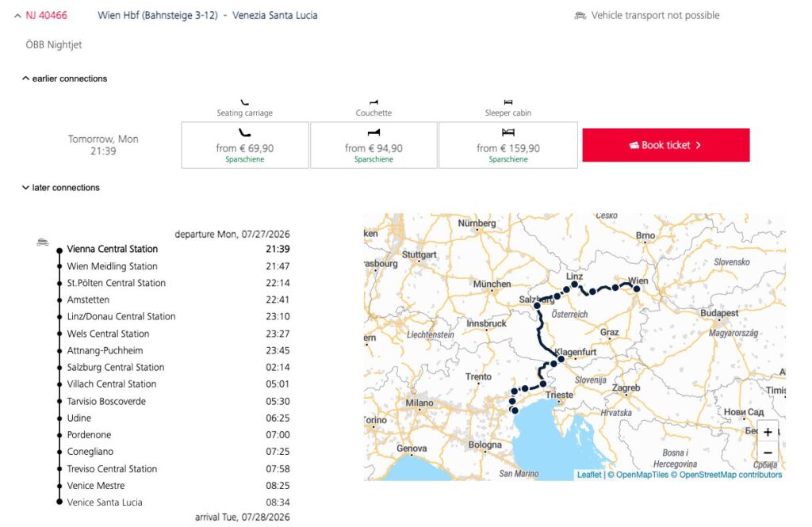The width and height of the screenshot is (812, 527).
Task: Click the Wels Central Station stop
Action: point(108,334)
